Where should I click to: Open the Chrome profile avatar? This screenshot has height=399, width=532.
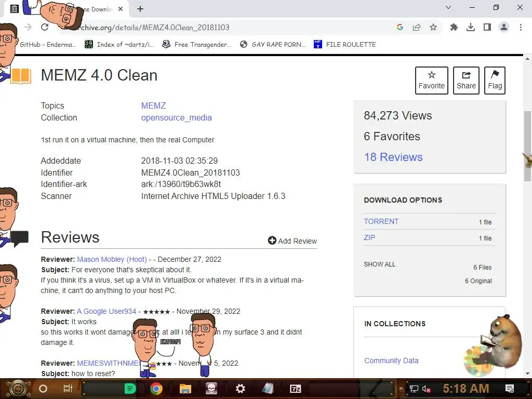(x=504, y=27)
